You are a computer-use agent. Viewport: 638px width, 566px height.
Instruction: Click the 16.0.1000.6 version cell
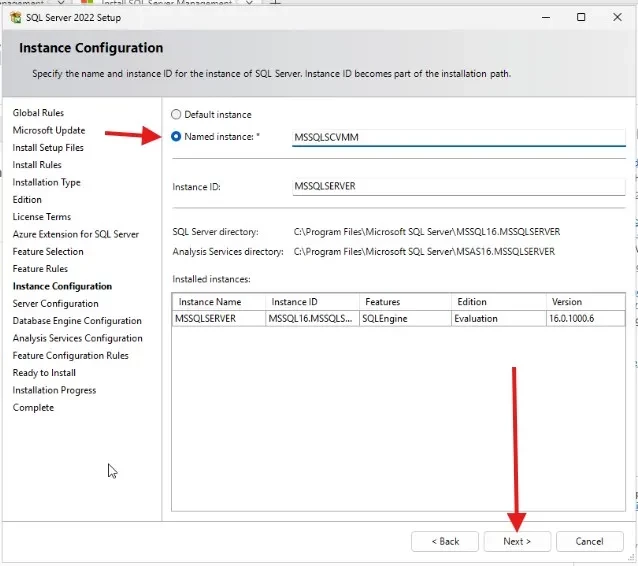[x=586, y=319]
